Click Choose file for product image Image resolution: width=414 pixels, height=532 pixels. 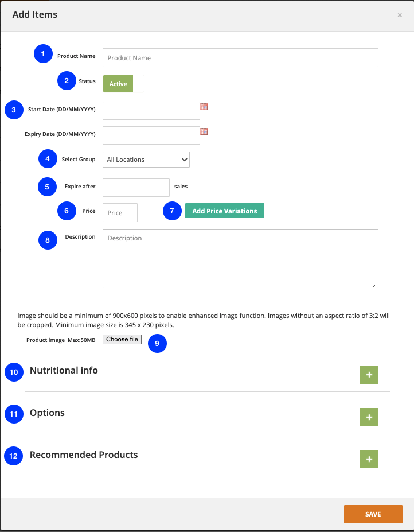click(122, 340)
